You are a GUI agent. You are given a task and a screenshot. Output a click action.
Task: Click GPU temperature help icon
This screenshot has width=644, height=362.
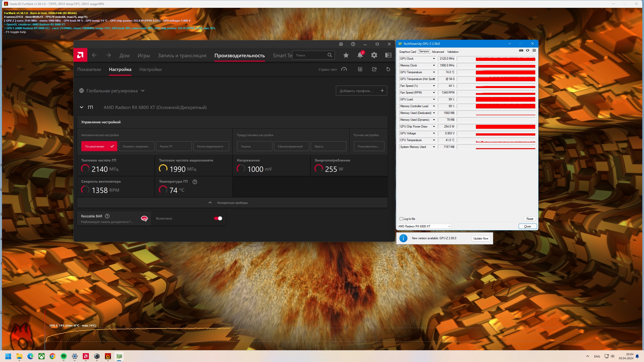195,182
